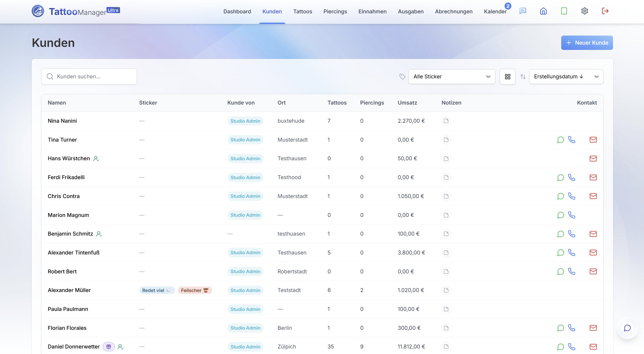The width and height of the screenshot is (644, 354).
Task: Focus the Kunden suchen search field
Action: [x=89, y=77]
